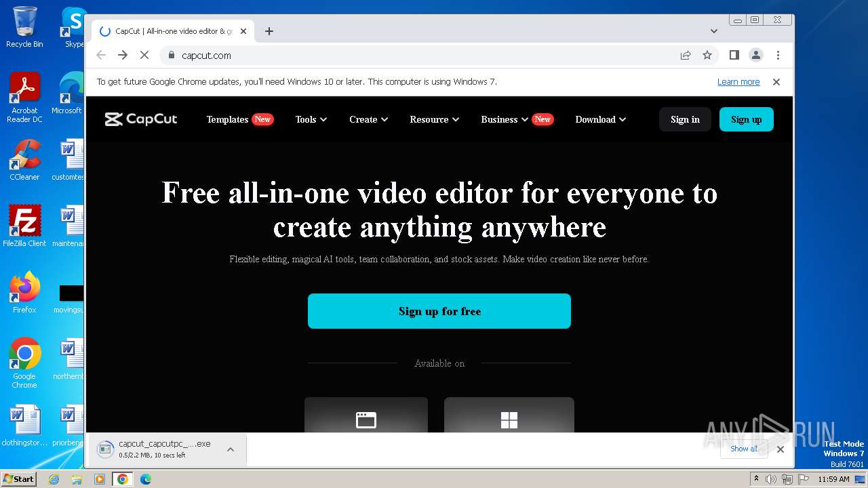
Task: Click the Sign in button
Action: (685, 119)
